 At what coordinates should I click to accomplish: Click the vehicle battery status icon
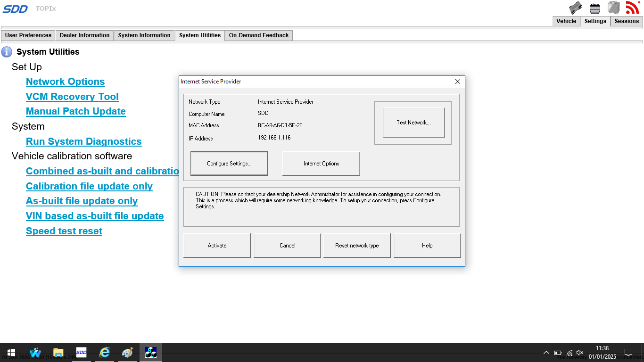(613, 8)
